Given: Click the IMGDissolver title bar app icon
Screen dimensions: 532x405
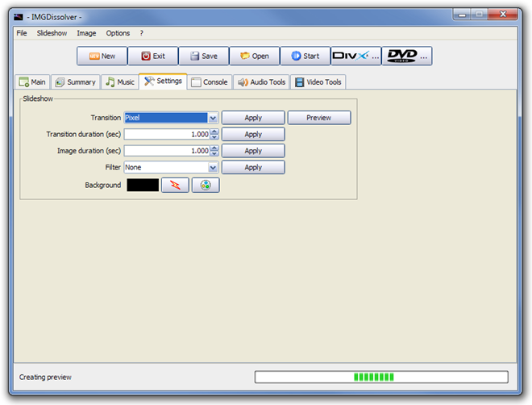Looking at the screenshot, I should [x=19, y=17].
